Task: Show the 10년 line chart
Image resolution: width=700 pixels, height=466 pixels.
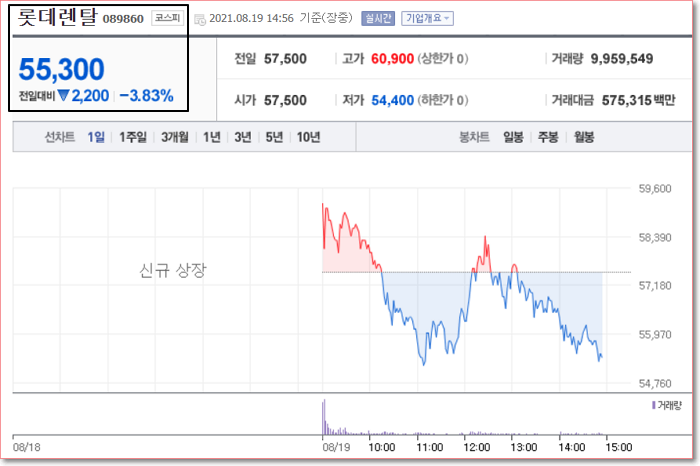Action: pos(308,137)
